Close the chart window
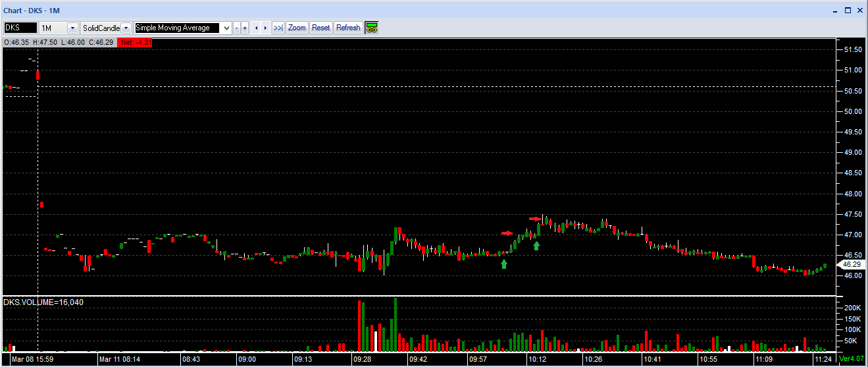Image resolution: width=868 pixels, height=367 pixels. coord(859,11)
